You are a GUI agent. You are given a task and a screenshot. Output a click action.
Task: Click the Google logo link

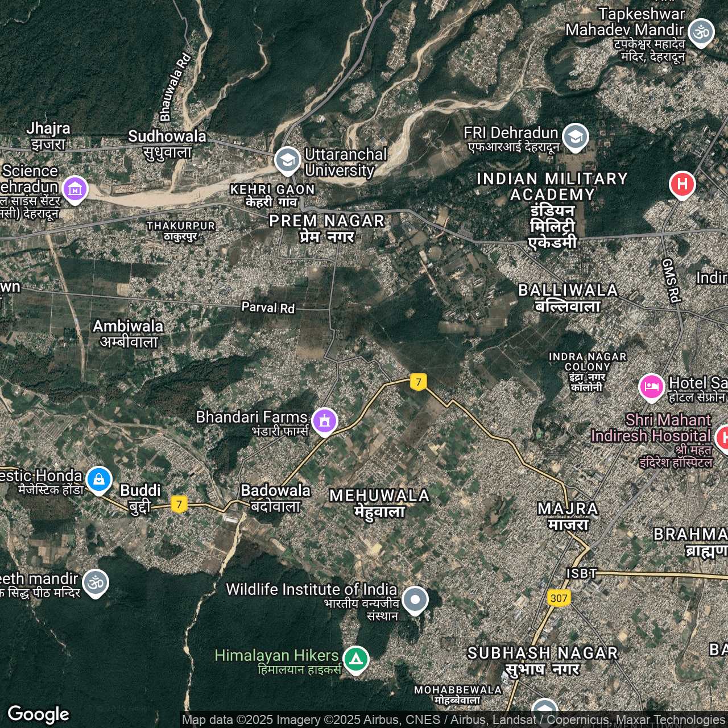point(39,714)
